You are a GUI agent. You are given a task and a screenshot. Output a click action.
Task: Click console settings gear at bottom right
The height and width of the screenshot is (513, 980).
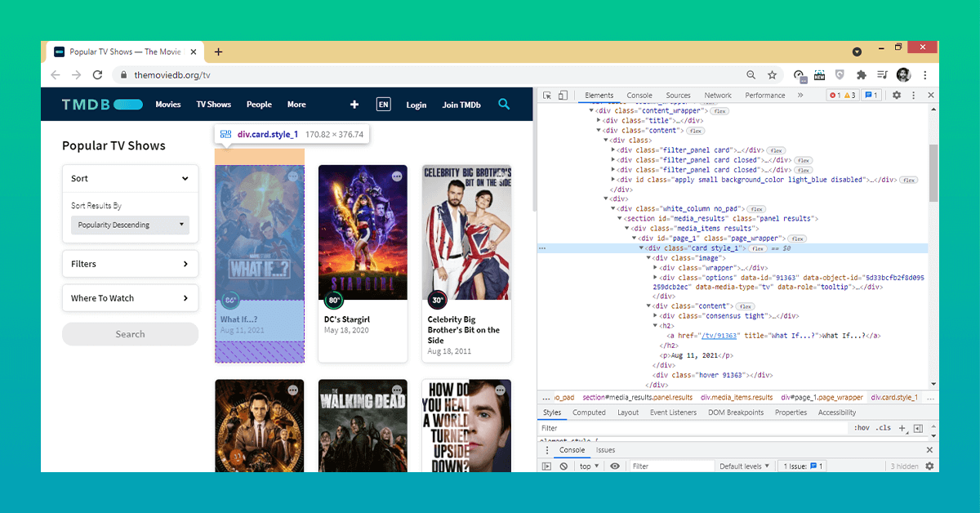pos(929,466)
